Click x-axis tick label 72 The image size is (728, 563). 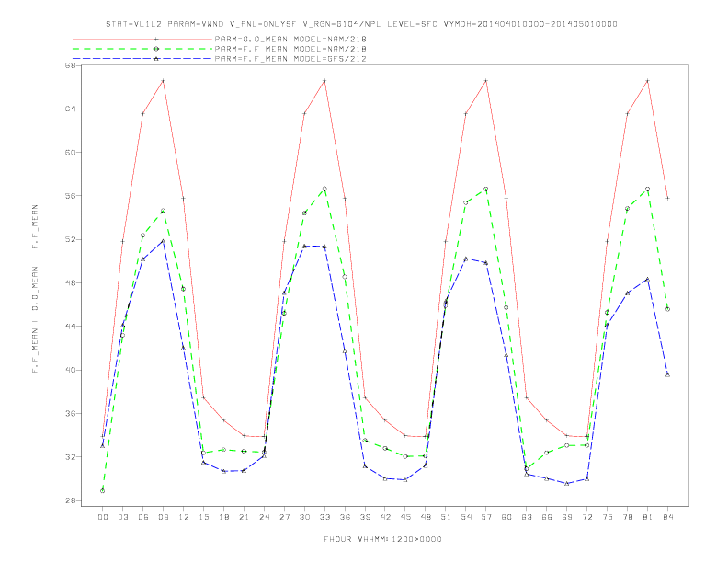click(586, 517)
